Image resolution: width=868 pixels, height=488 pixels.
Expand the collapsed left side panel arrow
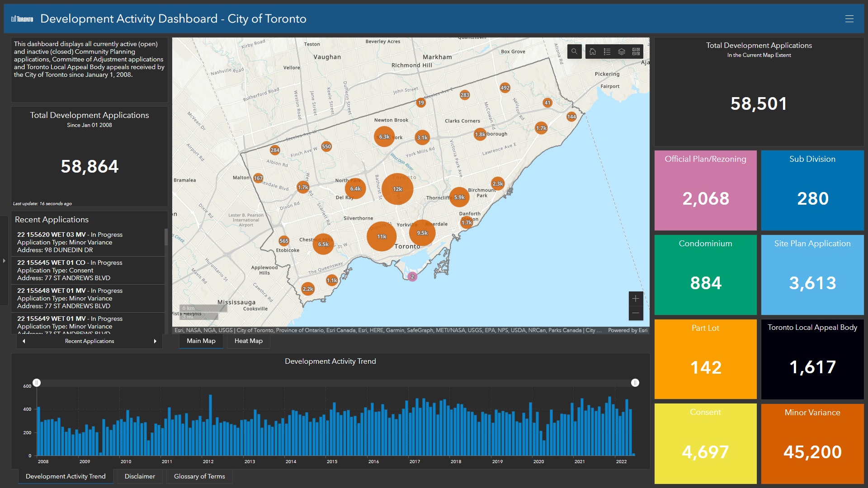[4, 261]
